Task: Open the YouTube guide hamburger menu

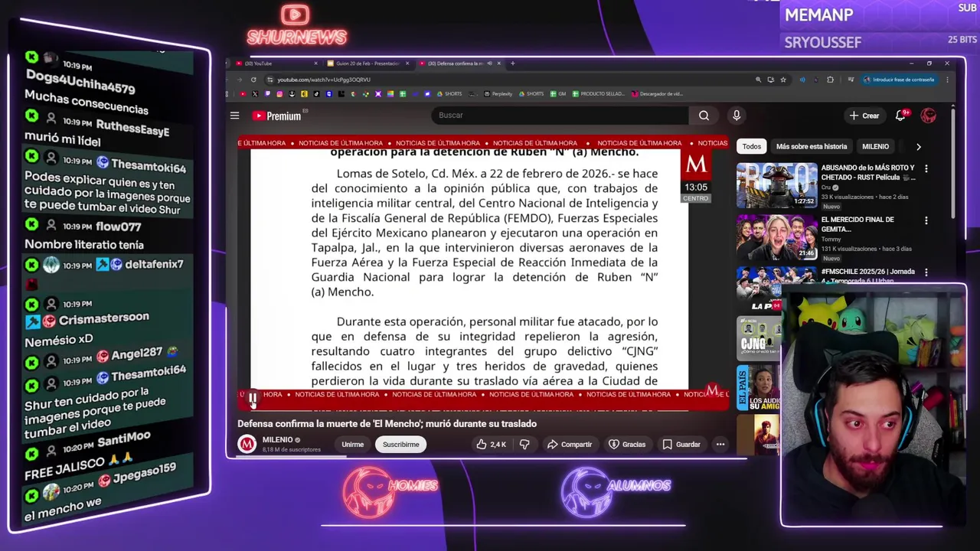Action: coord(234,116)
